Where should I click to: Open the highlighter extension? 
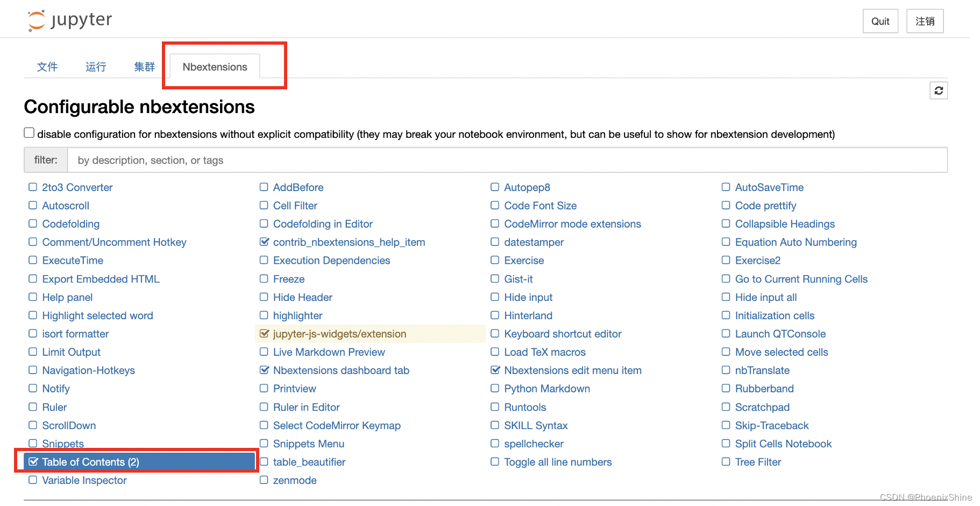point(297,315)
